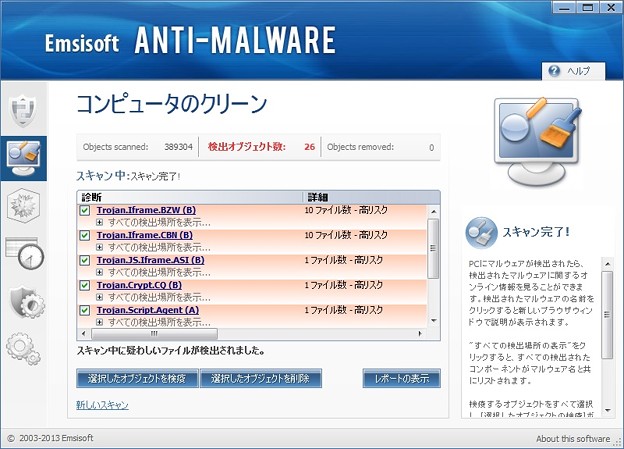Click help panel scrollbar up arrow
Viewport: 624px width, 449px height.
click(607, 264)
